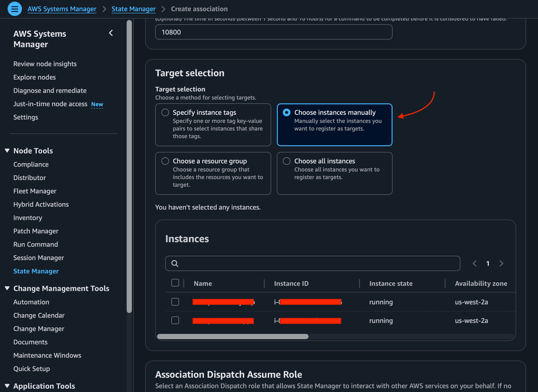Open Maintenance Windows

point(47,355)
